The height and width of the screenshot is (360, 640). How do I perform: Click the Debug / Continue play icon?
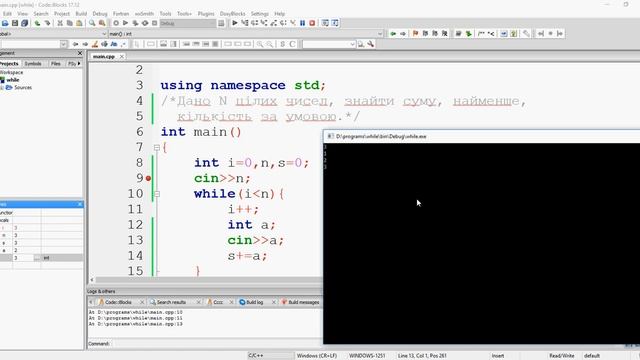[x=235, y=23]
